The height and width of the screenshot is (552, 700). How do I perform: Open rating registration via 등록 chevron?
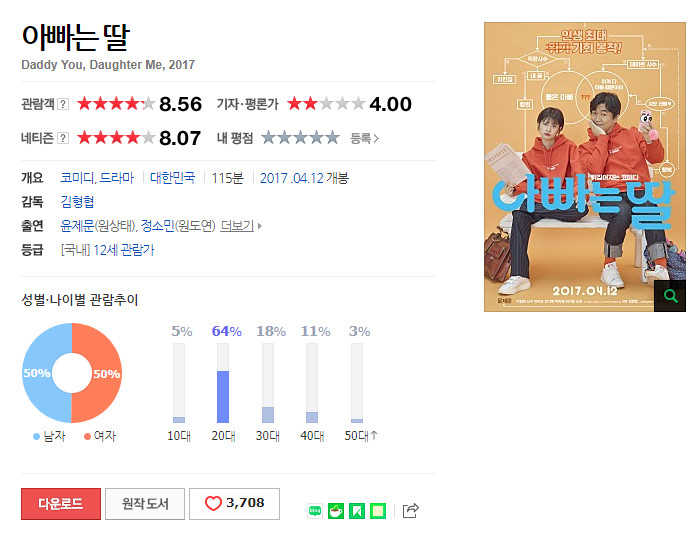[x=364, y=138]
